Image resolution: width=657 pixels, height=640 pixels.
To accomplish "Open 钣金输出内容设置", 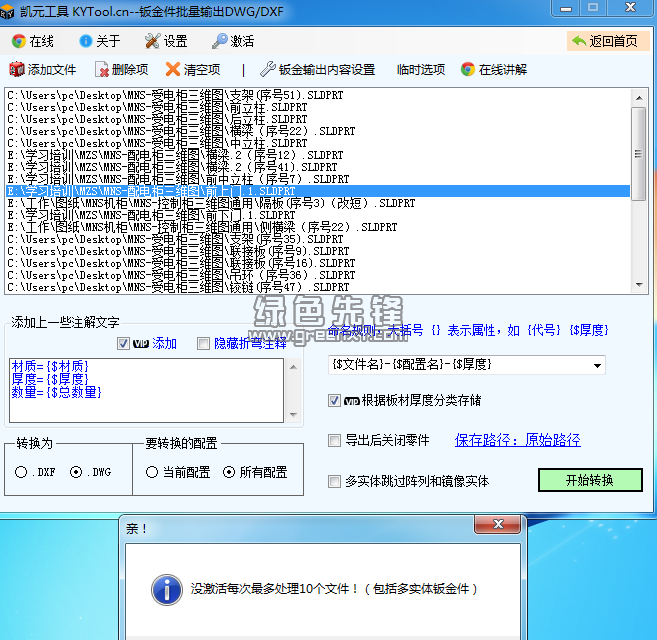I will pos(317,70).
